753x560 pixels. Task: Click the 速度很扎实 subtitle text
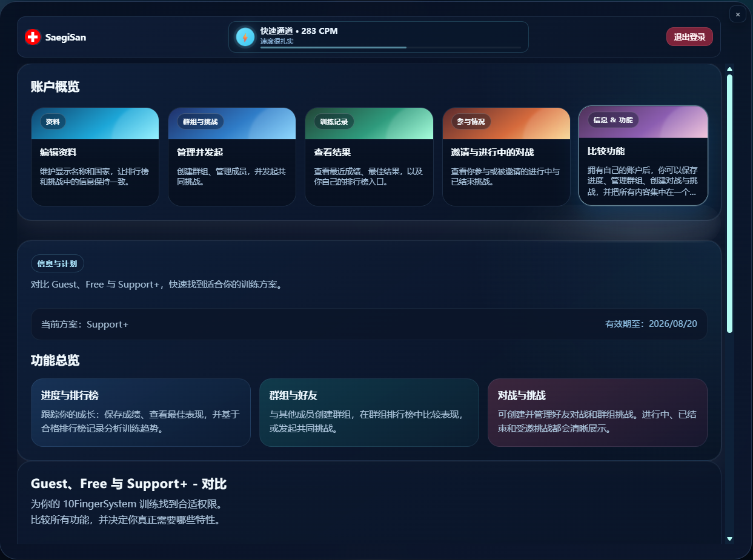click(277, 41)
